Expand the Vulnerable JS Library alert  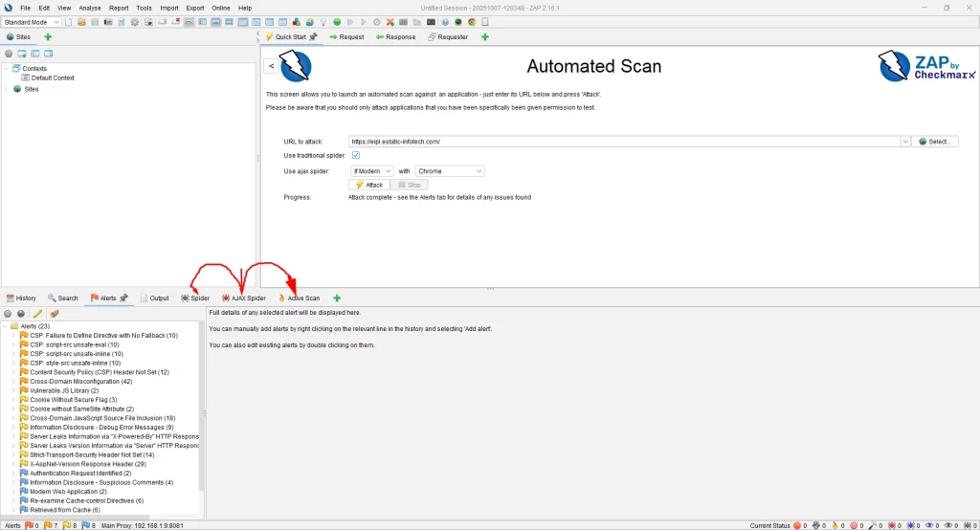[x=14, y=390]
